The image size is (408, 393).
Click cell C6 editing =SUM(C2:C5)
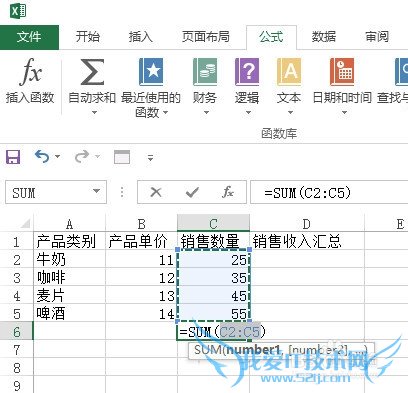[213, 332]
